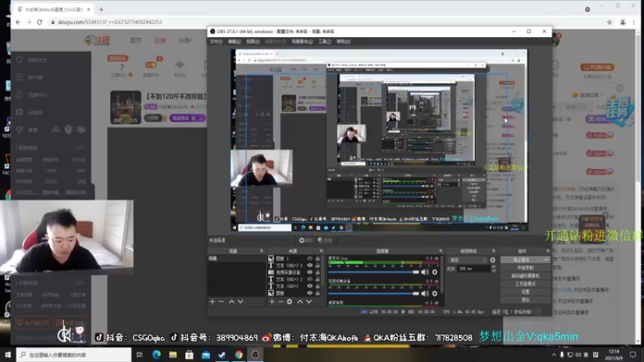Bookmark this page with star icon
644x362 pixels.
point(609,23)
